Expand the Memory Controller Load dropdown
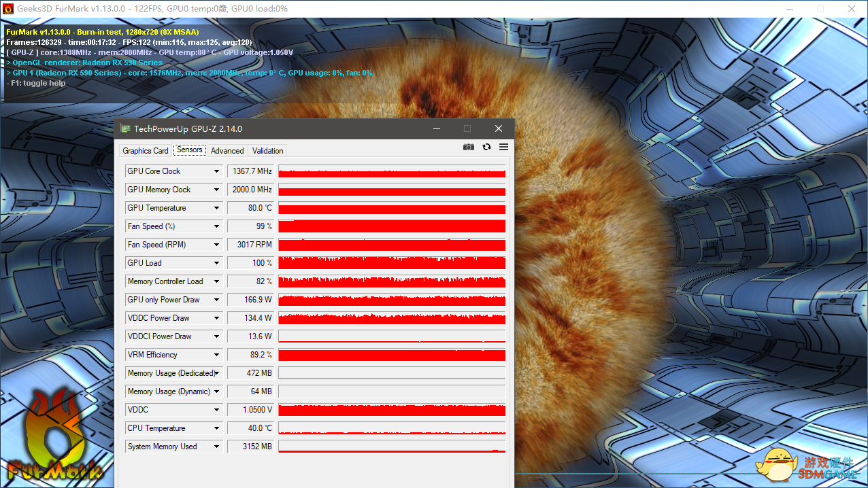Screen dimensions: 868x488 point(217,281)
